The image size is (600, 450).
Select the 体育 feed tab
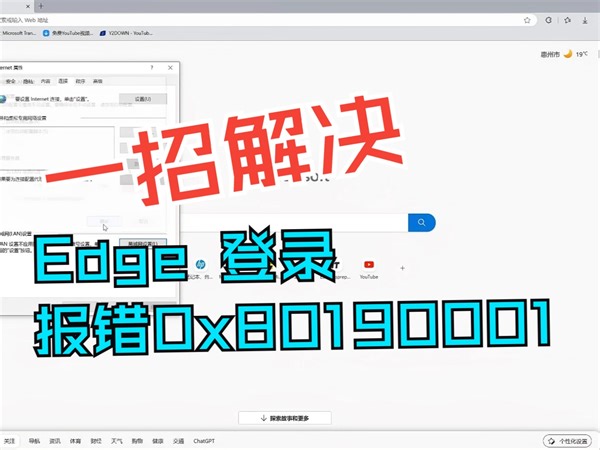(75, 441)
